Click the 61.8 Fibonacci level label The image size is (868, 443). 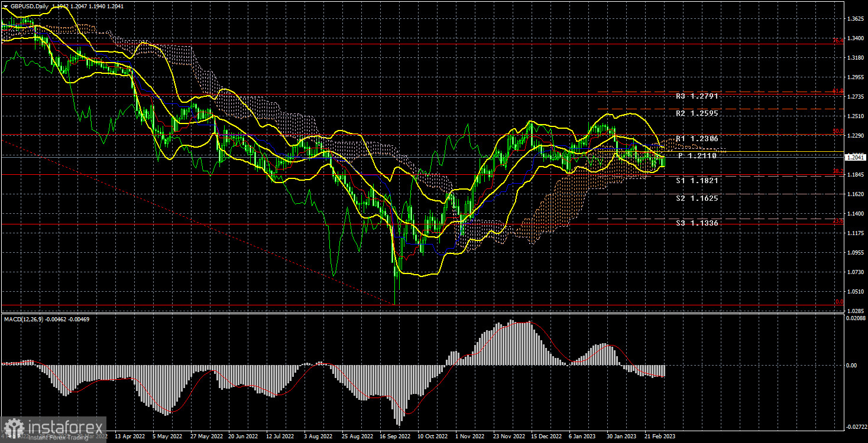tap(838, 91)
